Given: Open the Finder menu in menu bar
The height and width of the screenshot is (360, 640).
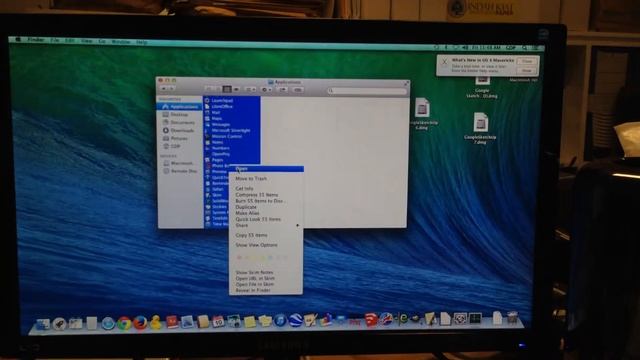Looking at the screenshot, I should pyautogui.click(x=36, y=40).
